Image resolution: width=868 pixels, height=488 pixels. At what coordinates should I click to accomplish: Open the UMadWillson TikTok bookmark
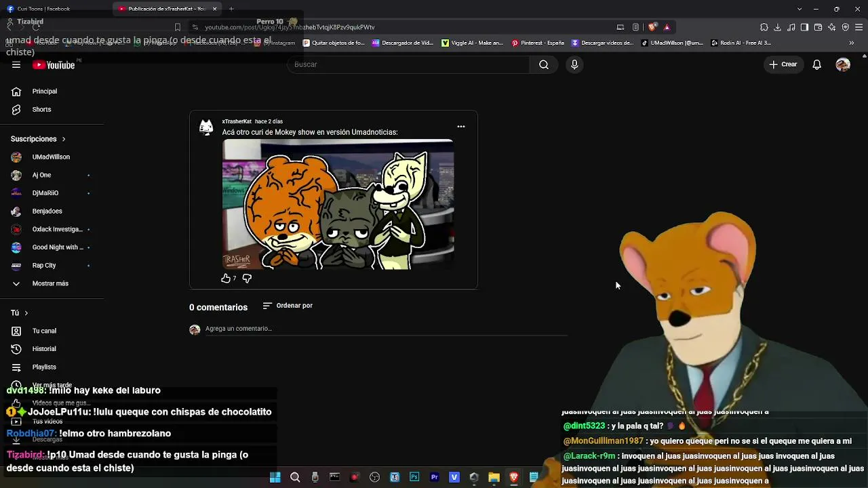(x=672, y=43)
